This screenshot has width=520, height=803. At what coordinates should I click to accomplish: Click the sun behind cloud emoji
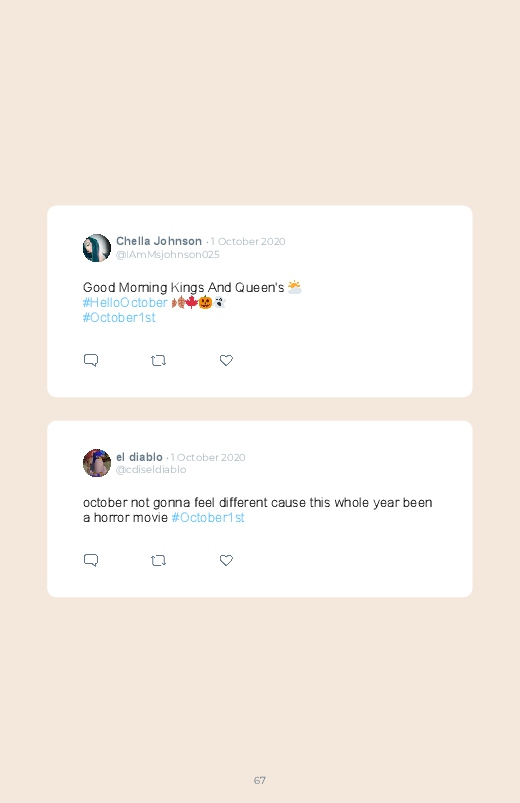pos(295,287)
